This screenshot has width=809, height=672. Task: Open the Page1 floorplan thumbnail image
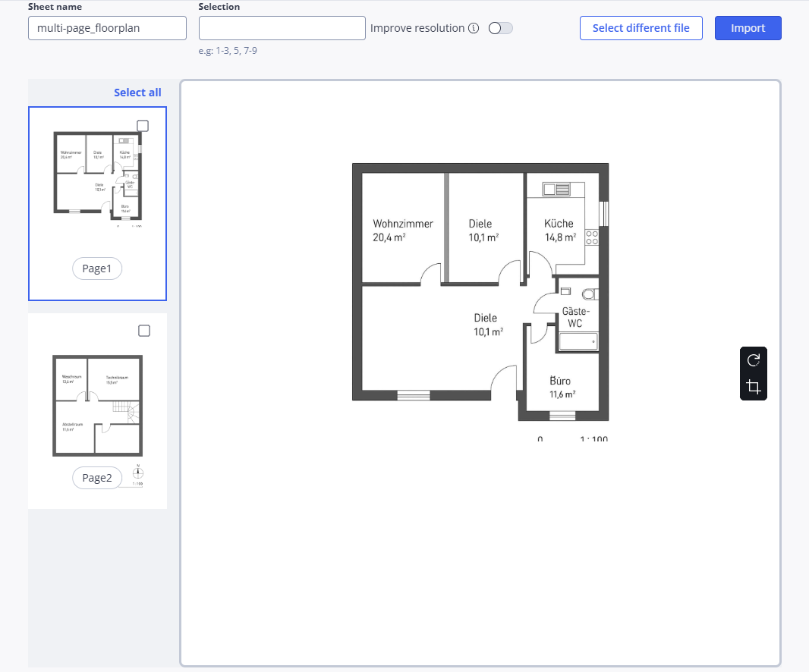(x=97, y=179)
